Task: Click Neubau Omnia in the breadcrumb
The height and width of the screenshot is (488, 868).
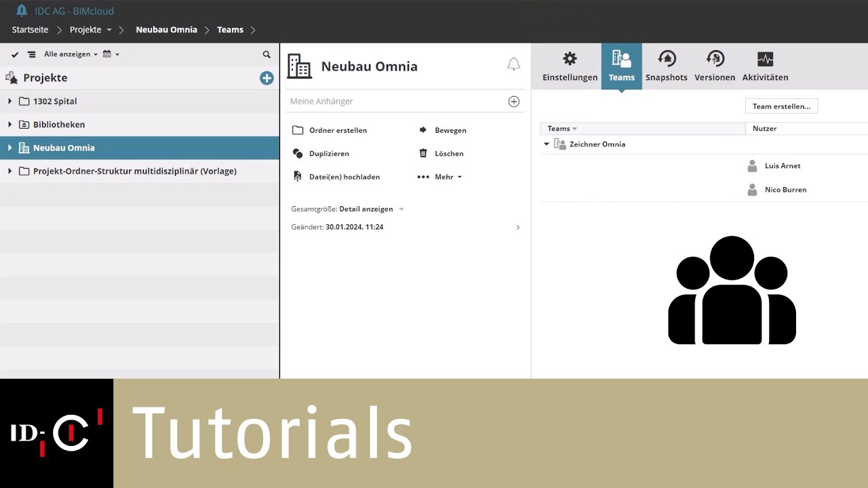Action: [x=166, y=30]
